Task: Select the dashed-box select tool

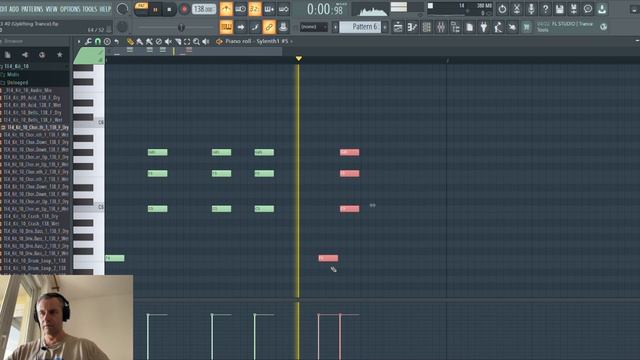Action: pyautogui.click(x=187, y=41)
